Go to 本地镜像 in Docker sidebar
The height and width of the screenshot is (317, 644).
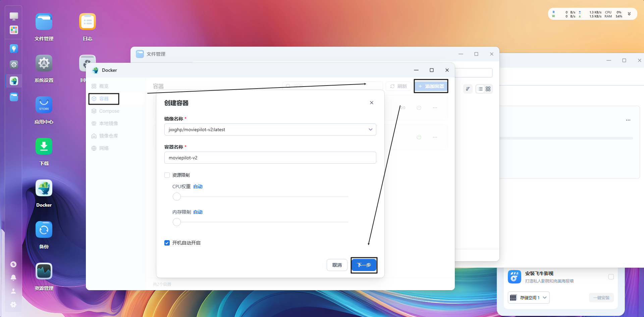pos(108,123)
